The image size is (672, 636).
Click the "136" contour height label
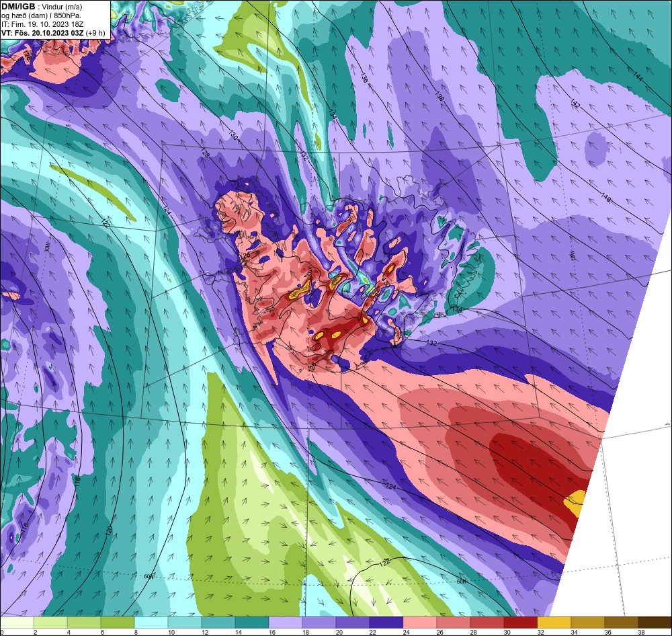[364, 77]
